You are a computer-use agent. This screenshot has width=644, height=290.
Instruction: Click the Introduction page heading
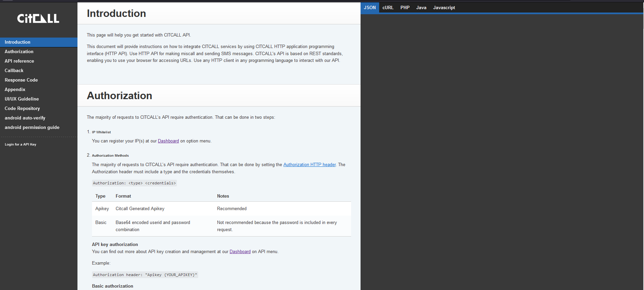(x=116, y=14)
